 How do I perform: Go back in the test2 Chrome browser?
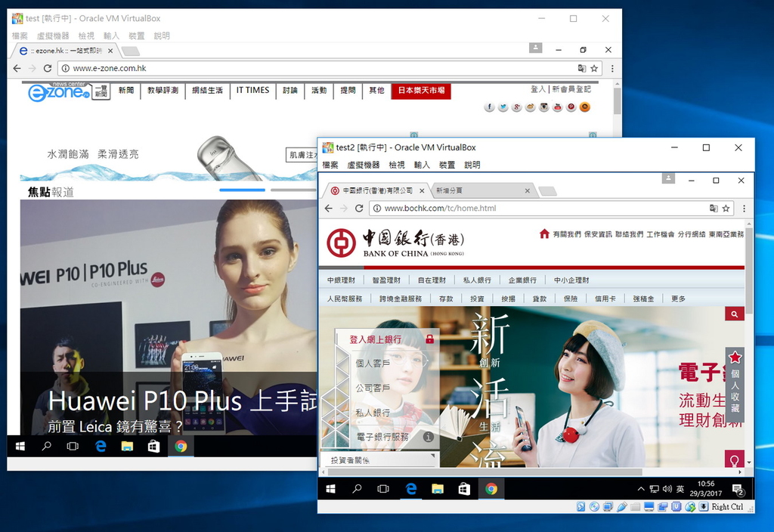coord(329,209)
